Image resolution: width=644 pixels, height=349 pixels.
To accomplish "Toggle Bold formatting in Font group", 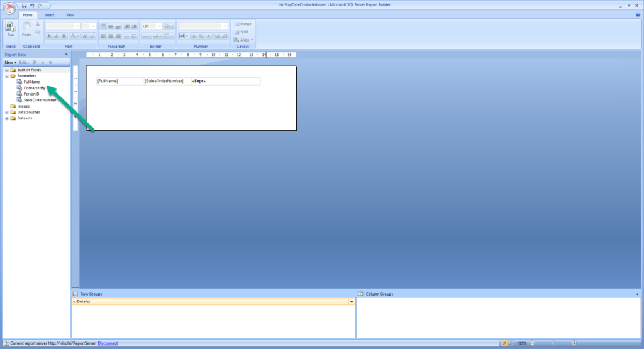I will pyautogui.click(x=49, y=36).
